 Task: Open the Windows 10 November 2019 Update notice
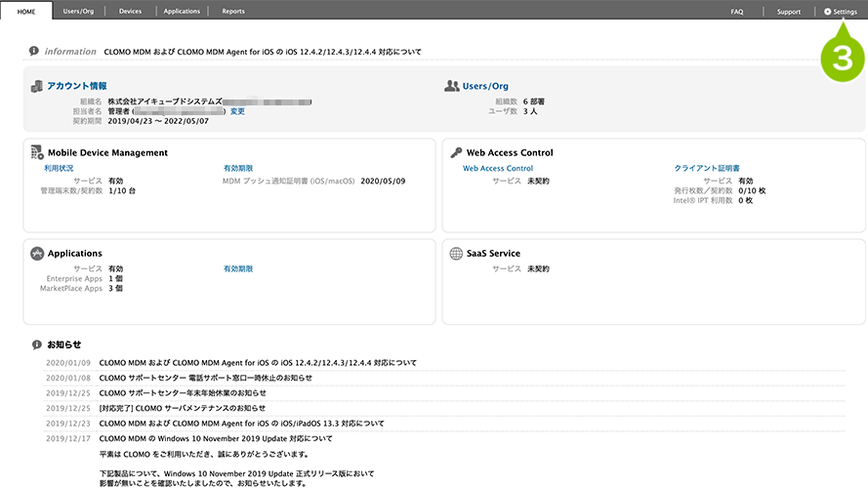coord(216,438)
